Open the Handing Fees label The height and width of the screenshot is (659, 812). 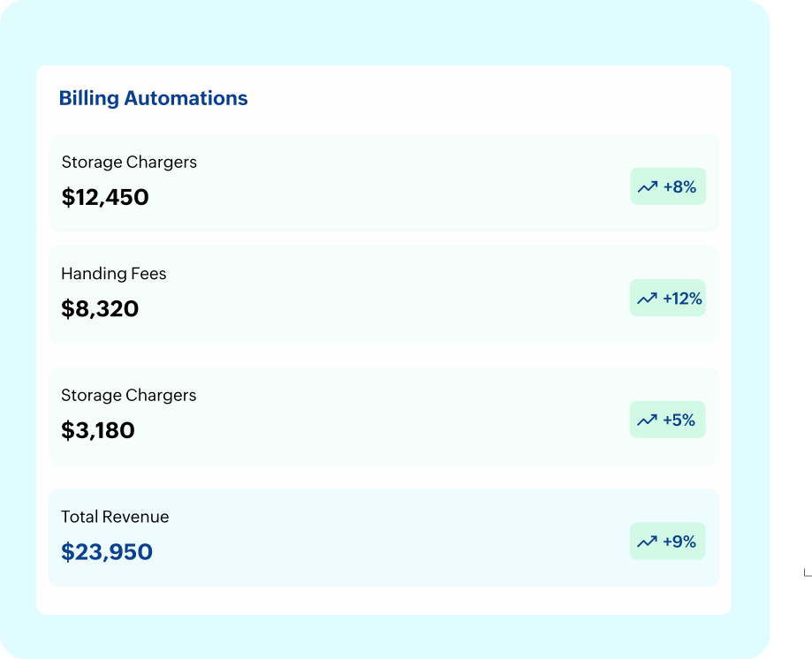click(x=113, y=274)
